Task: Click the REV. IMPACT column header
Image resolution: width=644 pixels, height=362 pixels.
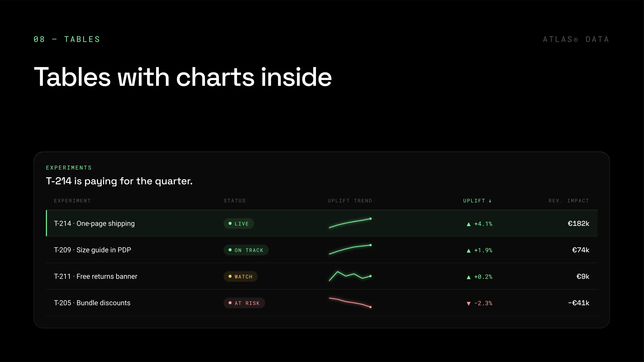Action: pyautogui.click(x=569, y=201)
